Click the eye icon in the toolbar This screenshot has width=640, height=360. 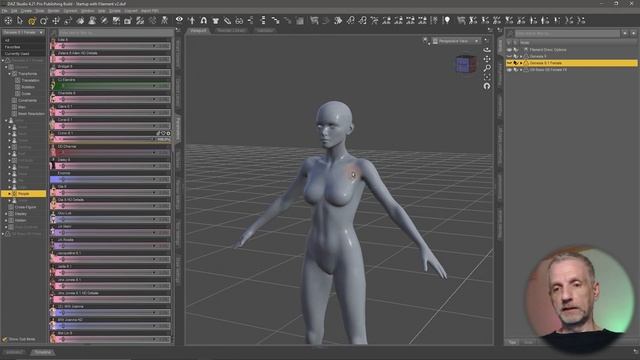[x=179, y=20]
